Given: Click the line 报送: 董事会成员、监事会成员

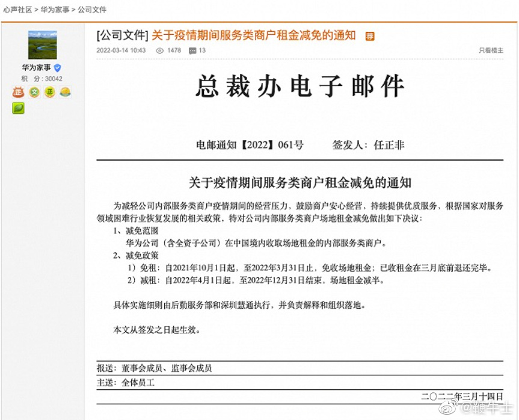Looking at the screenshot, I should (x=154, y=368).
